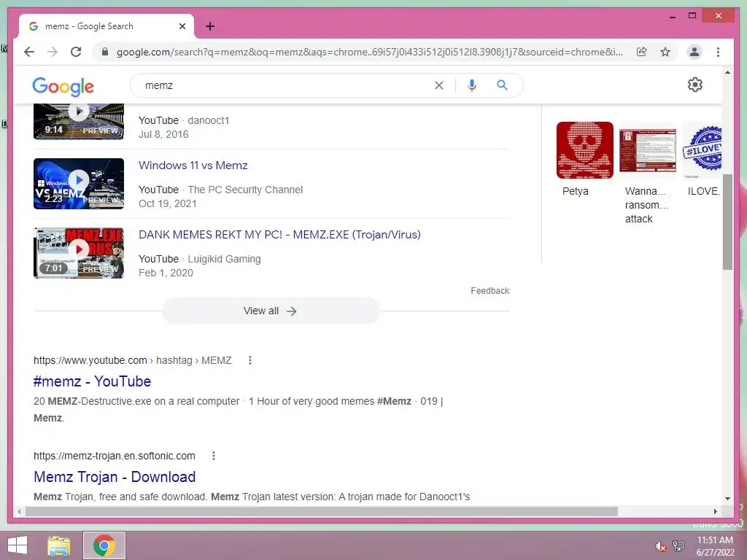Open the WannaCry ransomware attack image
Image resolution: width=747 pixels, height=560 pixels.
(x=648, y=150)
